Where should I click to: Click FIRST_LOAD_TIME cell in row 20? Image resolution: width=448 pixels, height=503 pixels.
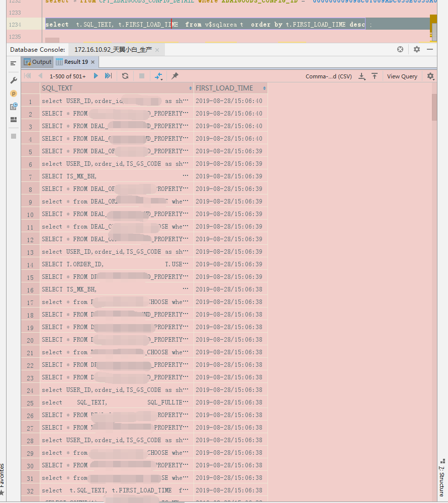point(230,340)
